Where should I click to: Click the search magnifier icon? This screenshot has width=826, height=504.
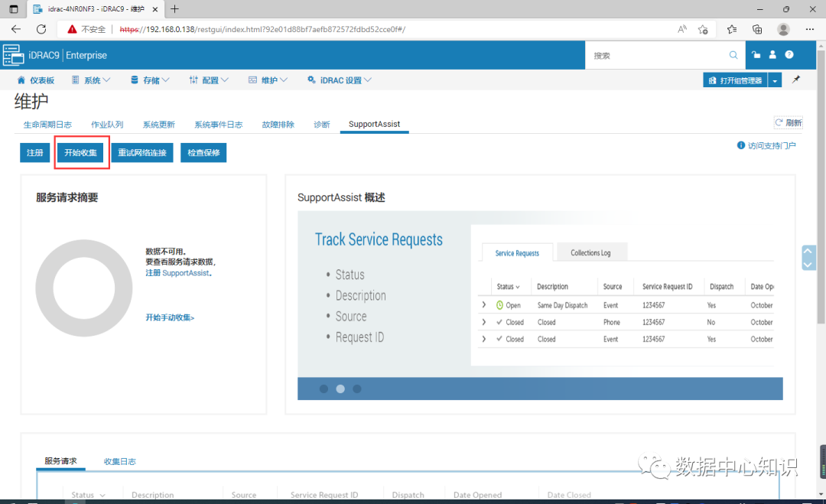[x=733, y=55]
